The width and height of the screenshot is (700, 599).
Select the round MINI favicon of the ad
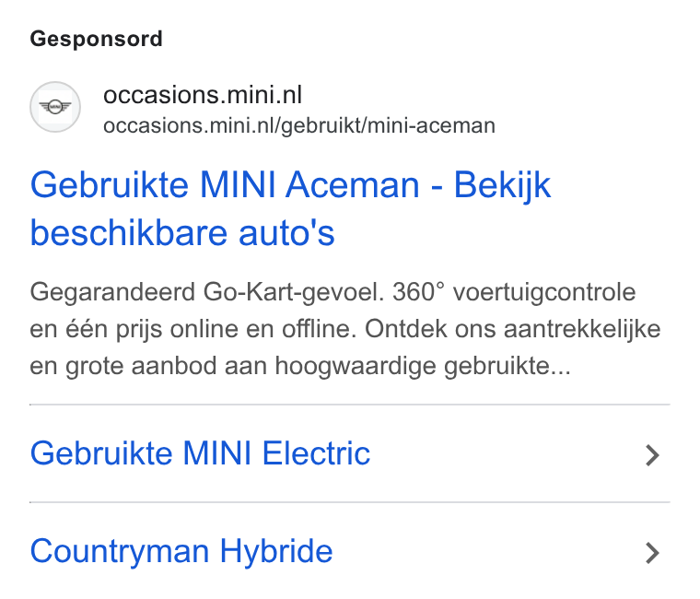point(55,107)
